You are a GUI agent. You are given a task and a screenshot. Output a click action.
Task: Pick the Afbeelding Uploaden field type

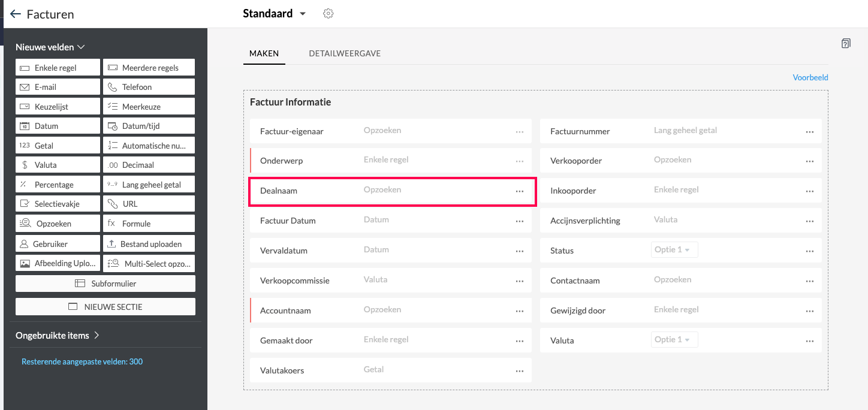pyautogui.click(x=58, y=264)
